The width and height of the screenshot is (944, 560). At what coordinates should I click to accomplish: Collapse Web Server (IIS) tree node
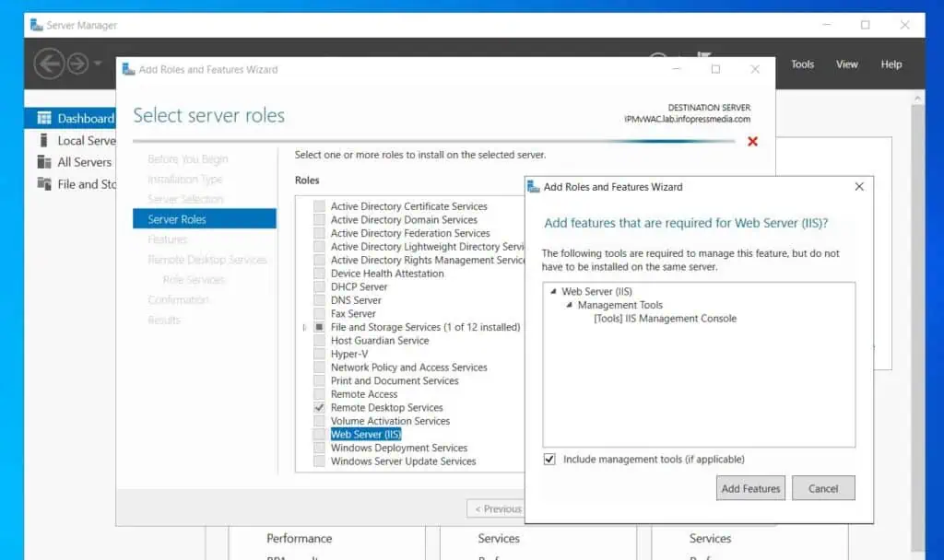point(553,291)
